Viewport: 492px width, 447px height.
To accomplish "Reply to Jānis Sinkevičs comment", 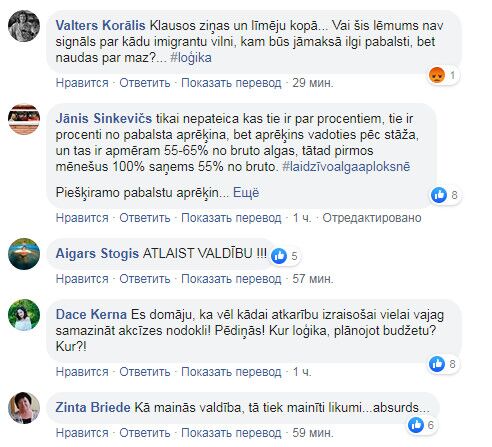I will 145,218.
